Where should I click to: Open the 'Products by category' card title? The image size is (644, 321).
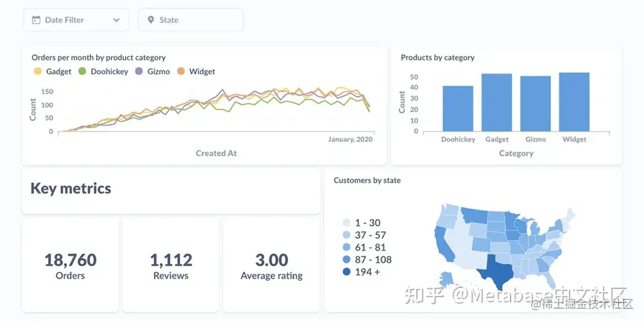point(437,58)
